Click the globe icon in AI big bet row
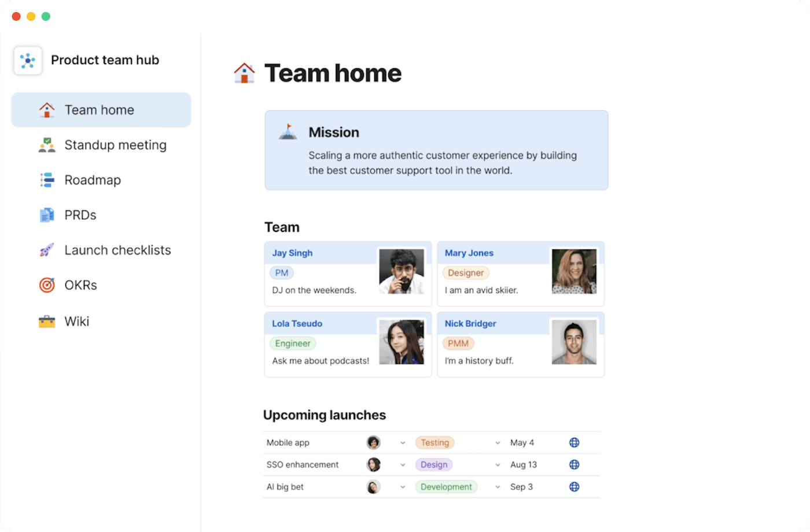Image resolution: width=810 pixels, height=532 pixels. coord(574,487)
